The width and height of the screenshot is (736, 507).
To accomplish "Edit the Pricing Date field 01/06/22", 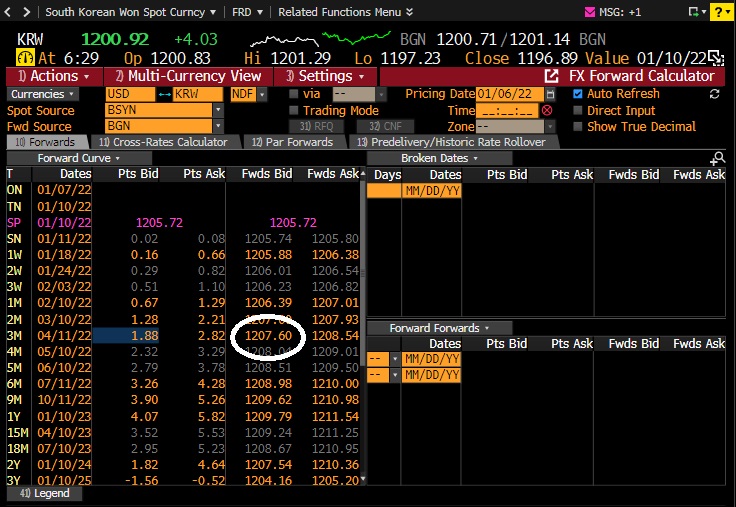I will [x=510, y=94].
